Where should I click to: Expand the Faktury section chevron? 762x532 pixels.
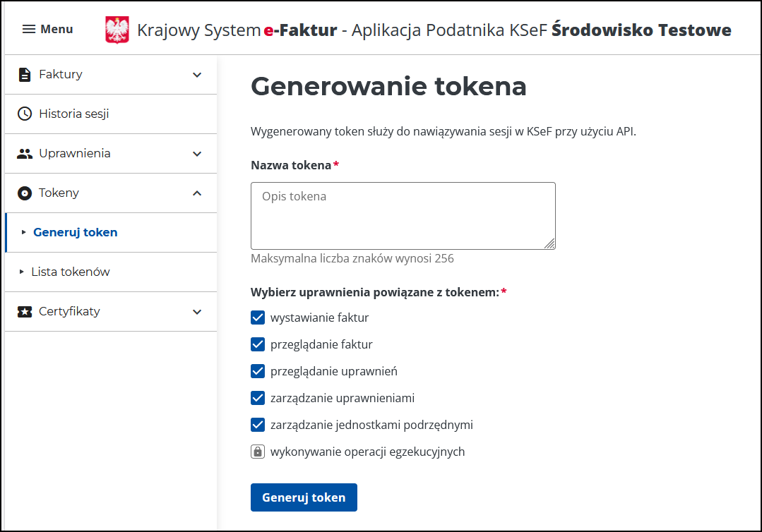pyautogui.click(x=197, y=75)
